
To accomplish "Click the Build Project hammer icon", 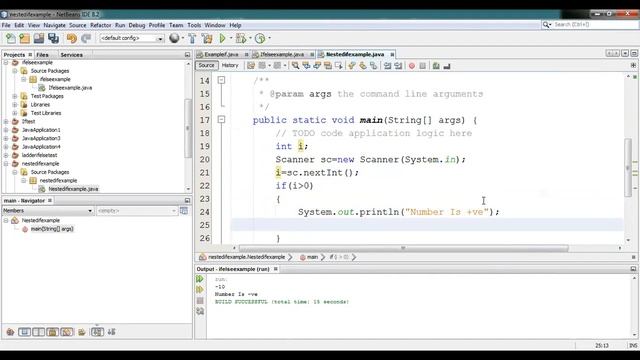I will (x=192, y=38).
